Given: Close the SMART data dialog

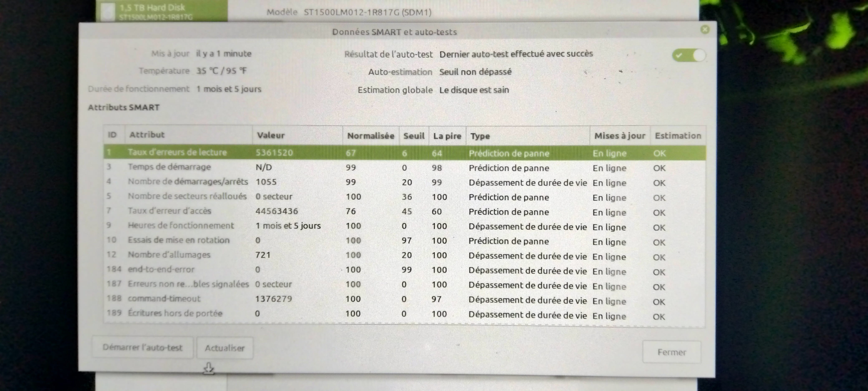Looking at the screenshot, I should point(705,30).
